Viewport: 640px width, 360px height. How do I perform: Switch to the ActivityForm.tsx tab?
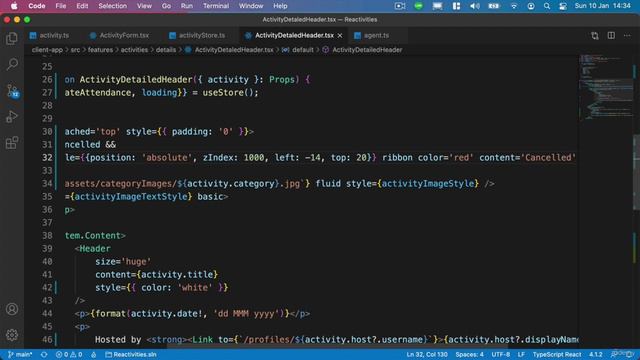pyautogui.click(x=119, y=36)
